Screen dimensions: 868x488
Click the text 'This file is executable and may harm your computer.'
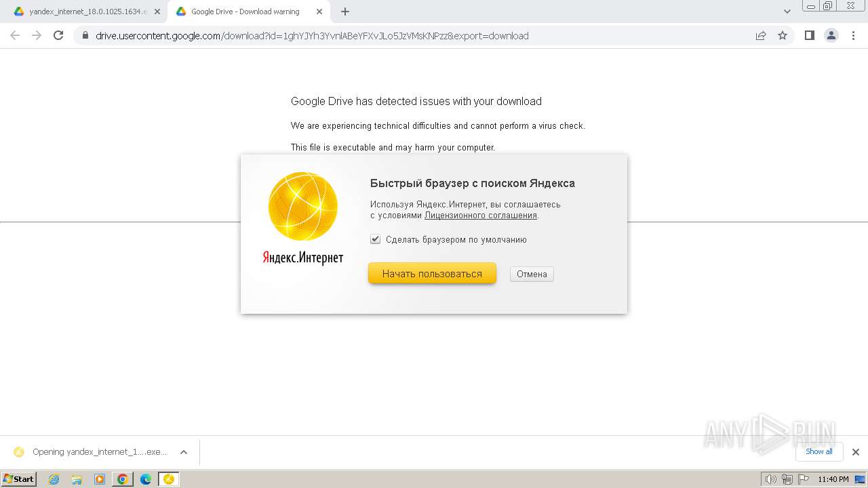[x=393, y=148]
